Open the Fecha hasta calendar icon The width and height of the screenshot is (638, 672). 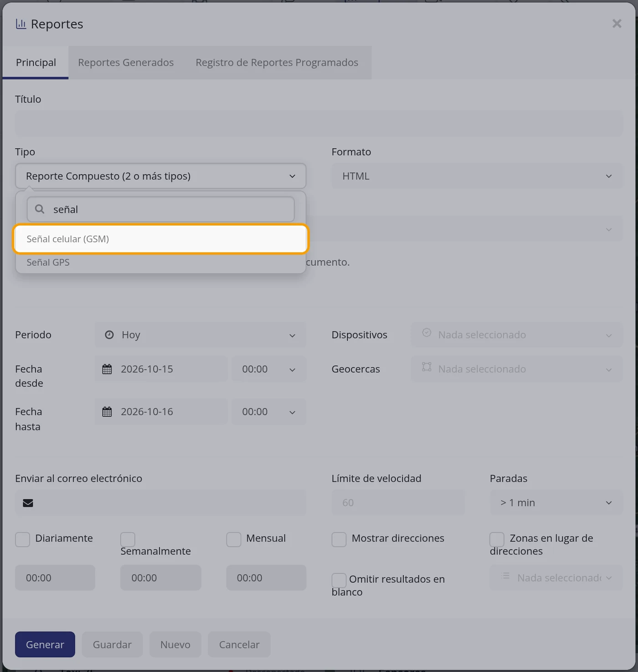[107, 412]
